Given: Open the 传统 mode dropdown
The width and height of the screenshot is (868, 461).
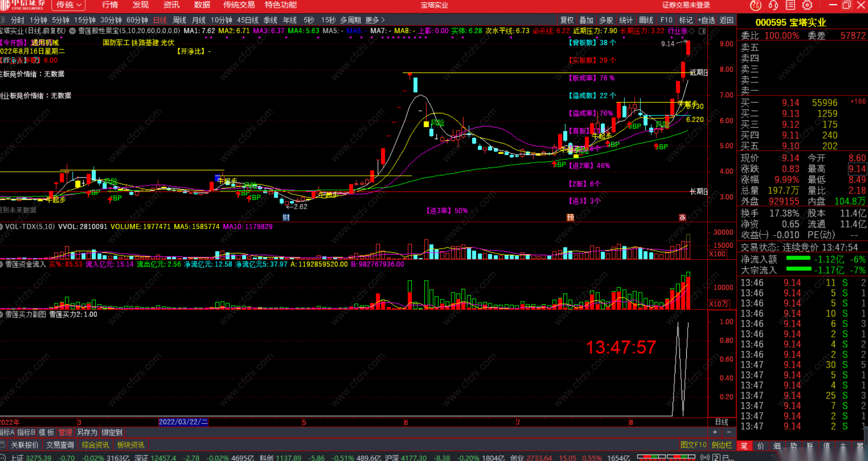Looking at the screenshot, I should click(69, 5).
